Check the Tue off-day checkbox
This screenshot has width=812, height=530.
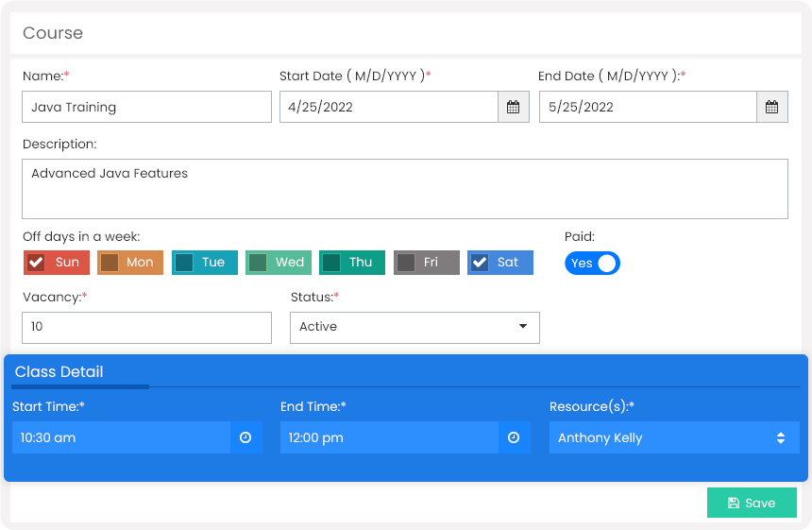click(x=184, y=262)
